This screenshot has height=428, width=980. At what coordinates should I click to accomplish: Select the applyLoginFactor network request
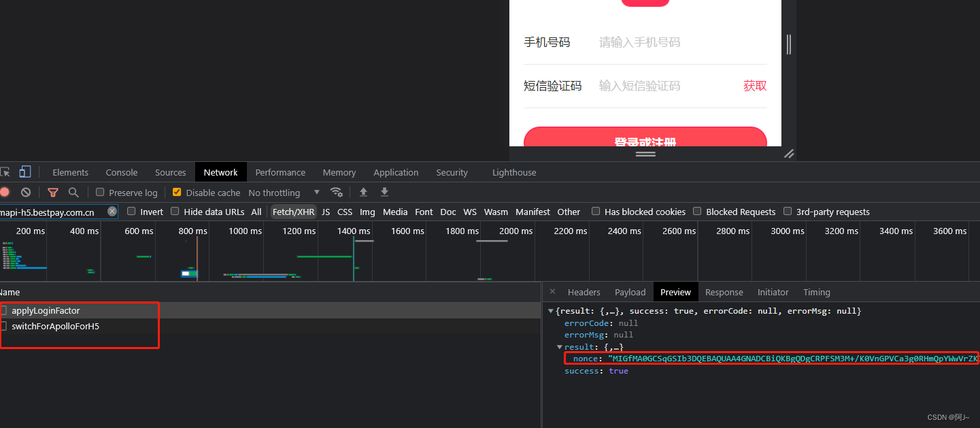click(x=45, y=310)
